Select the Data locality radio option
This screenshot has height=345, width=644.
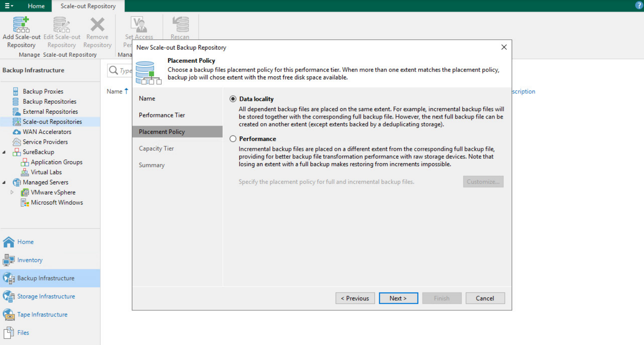click(x=233, y=99)
